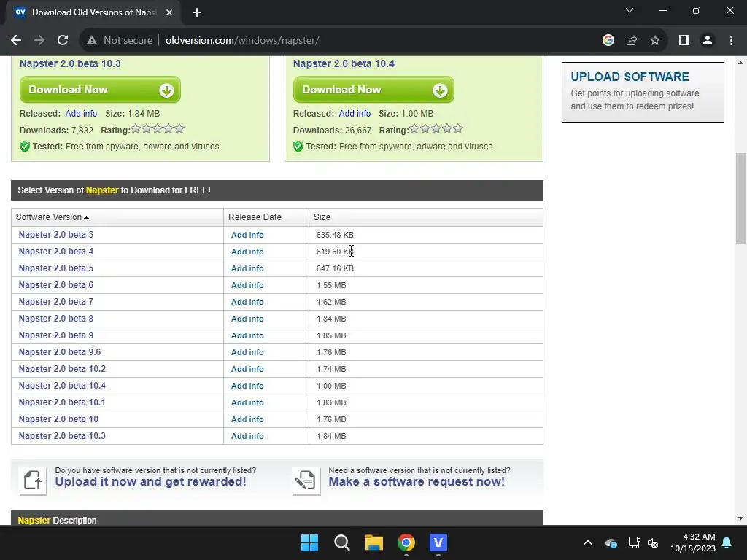Click the display network tray icon
This screenshot has height=560, width=747.
click(x=634, y=542)
